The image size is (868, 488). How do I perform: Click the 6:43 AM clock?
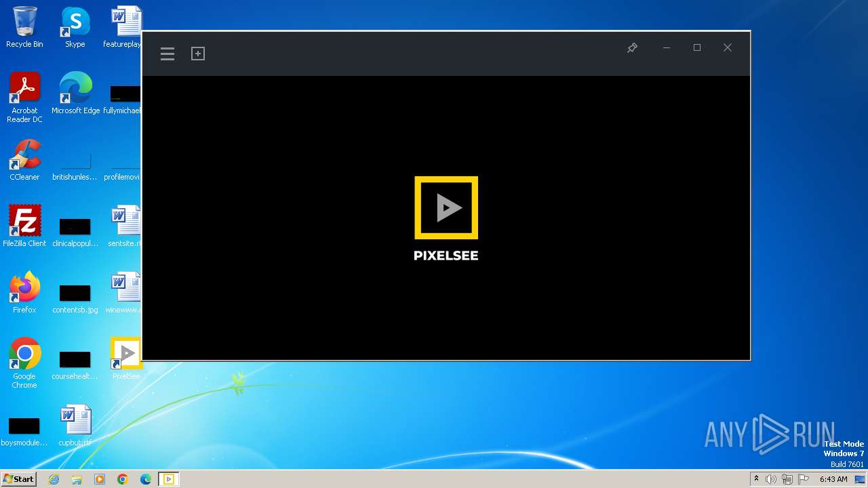pos(833,479)
